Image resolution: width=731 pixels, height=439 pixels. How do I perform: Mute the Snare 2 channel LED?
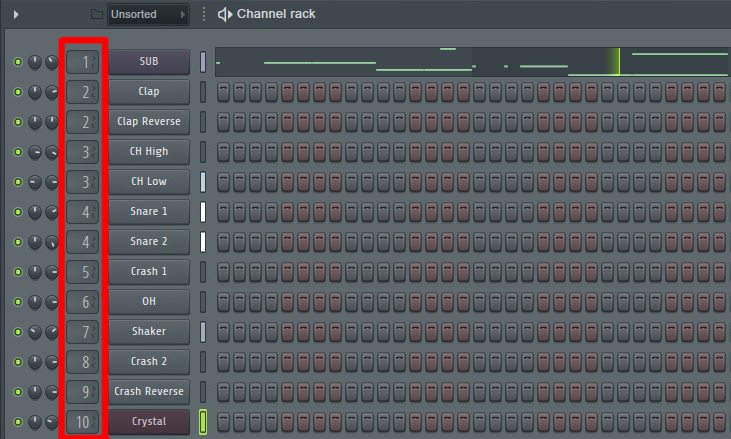[18, 242]
